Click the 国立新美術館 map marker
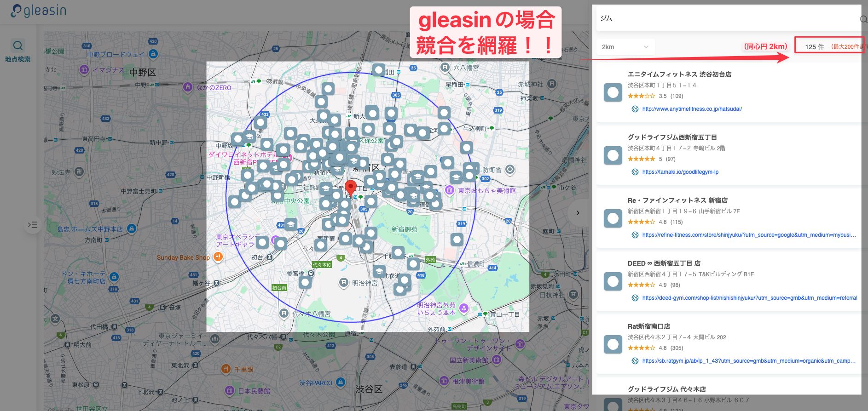868x411 pixels. pos(497,360)
